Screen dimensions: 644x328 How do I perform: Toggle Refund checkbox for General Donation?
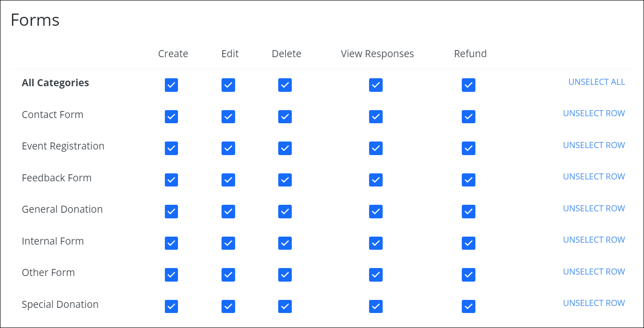tap(468, 211)
